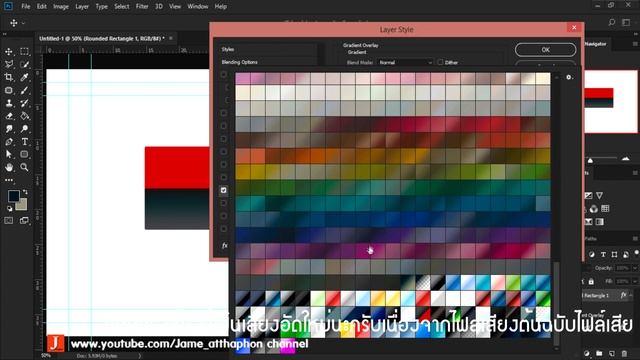Select the Eyedropper tool
640x360 pixels.
[24, 77]
